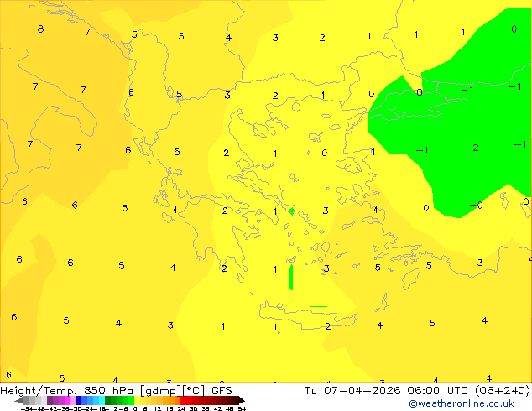Click the -2 temperature label in green area
This screenshot has width=532, height=411.
pyautogui.click(x=472, y=148)
